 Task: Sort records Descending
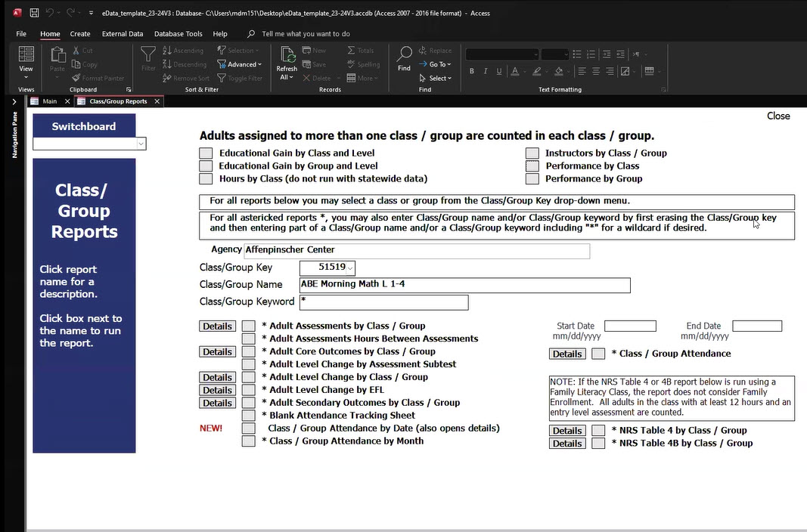tap(185, 64)
